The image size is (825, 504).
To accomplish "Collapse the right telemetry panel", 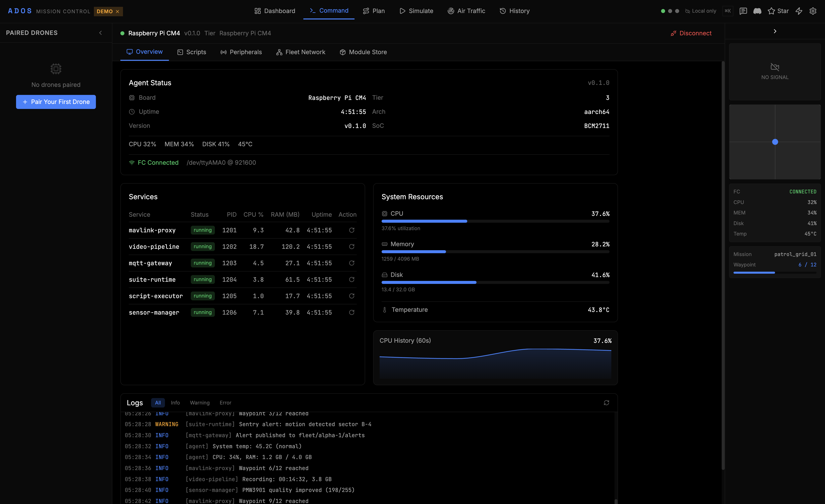I will pos(775,31).
